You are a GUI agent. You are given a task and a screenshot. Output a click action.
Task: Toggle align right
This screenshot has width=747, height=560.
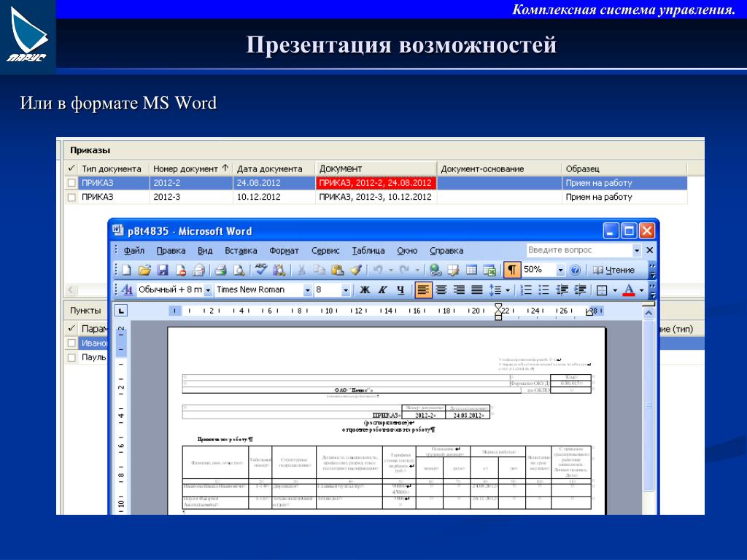459,289
